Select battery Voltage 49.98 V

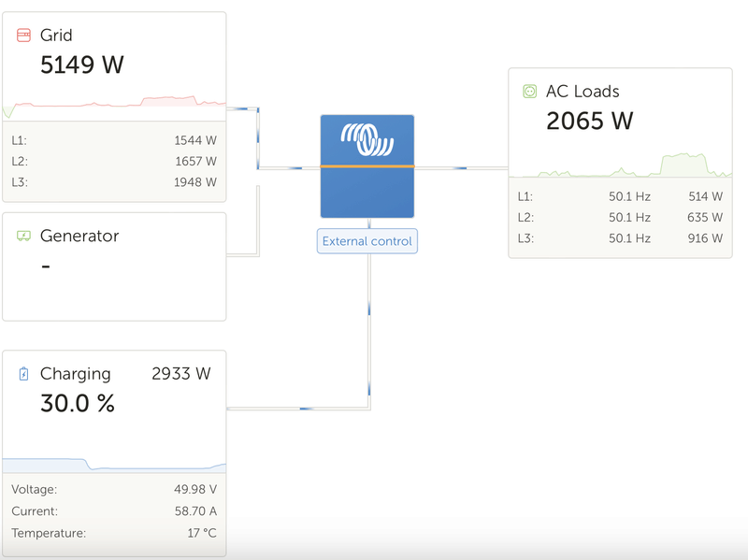pyautogui.click(x=195, y=489)
